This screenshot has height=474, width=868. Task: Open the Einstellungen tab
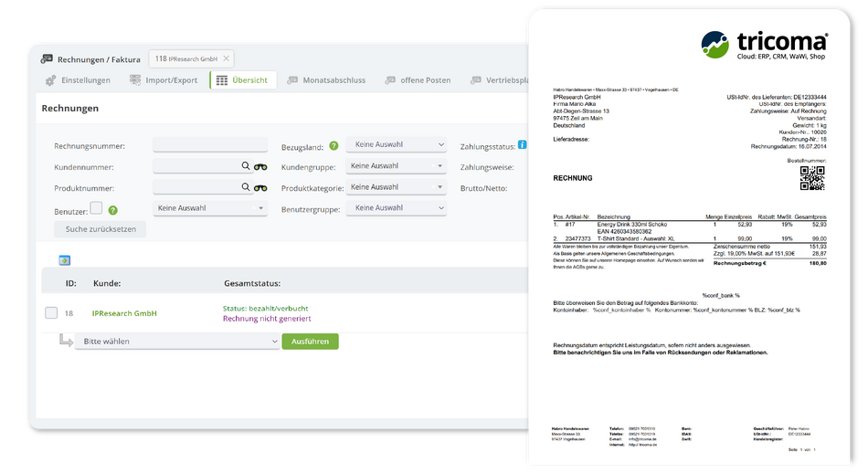pyautogui.click(x=78, y=80)
